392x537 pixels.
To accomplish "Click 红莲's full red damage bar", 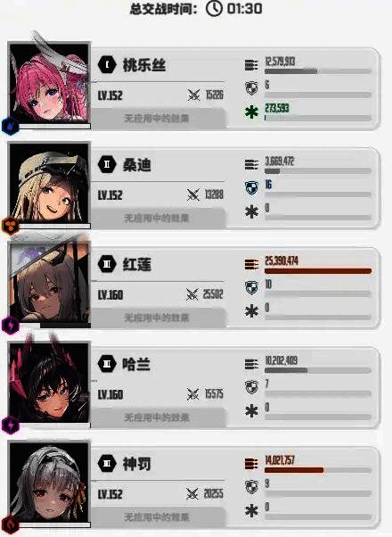I will [318, 271].
